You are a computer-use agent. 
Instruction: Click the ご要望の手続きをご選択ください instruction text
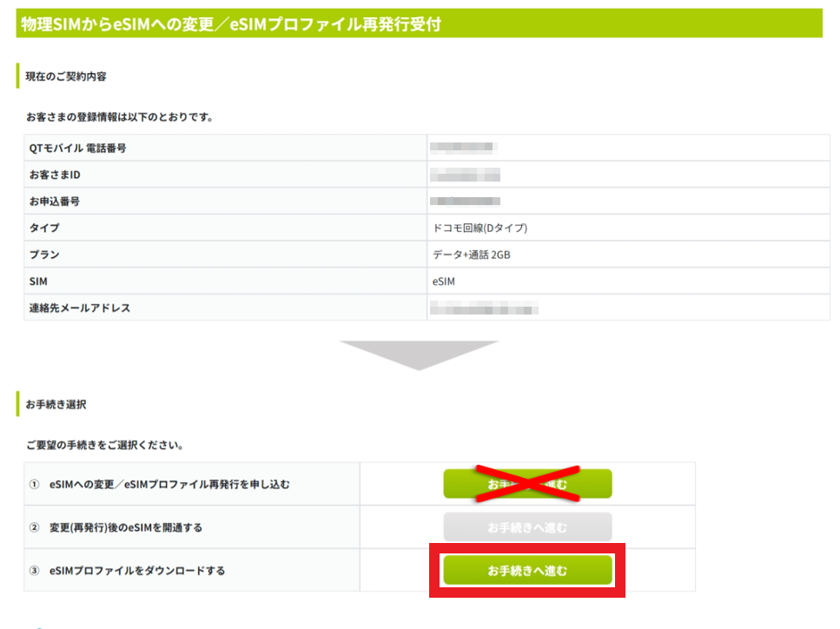(104, 446)
